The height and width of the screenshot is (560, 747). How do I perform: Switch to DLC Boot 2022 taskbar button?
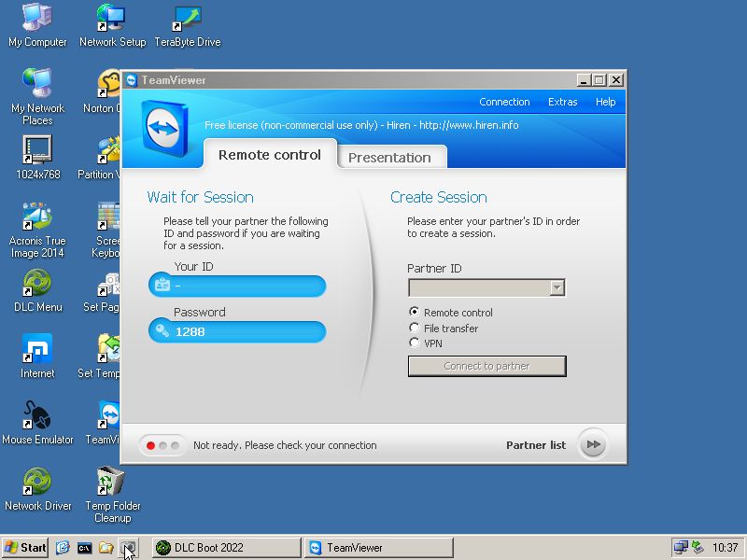pos(227,548)
